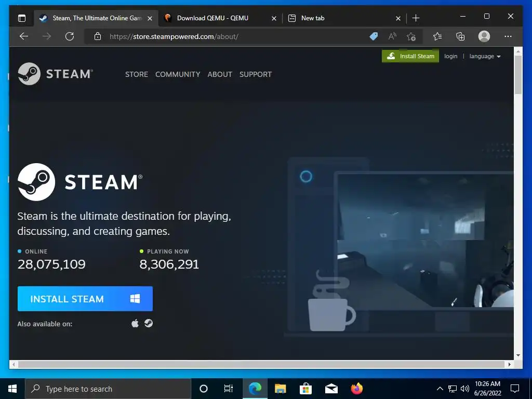Screen dimensions: 532x399
Task: Open a new browser tab
Action: (416, 18)
